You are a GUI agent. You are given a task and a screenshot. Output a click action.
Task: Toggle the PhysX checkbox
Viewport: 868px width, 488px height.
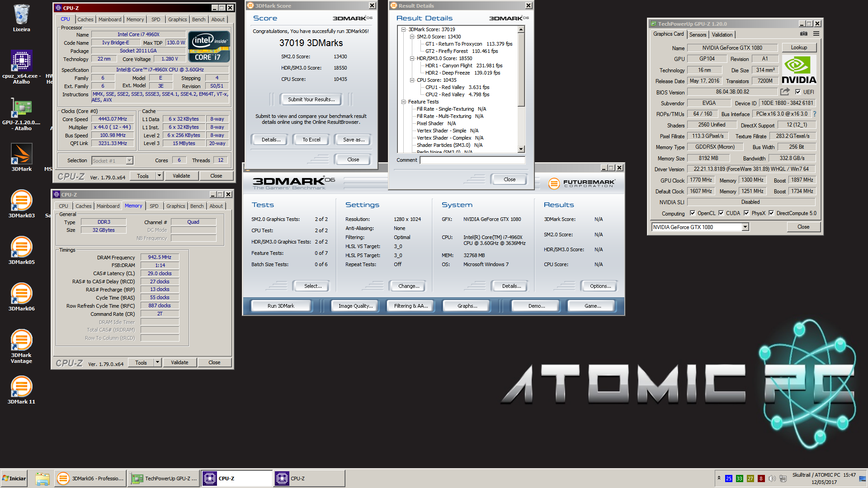coord(746,213)
